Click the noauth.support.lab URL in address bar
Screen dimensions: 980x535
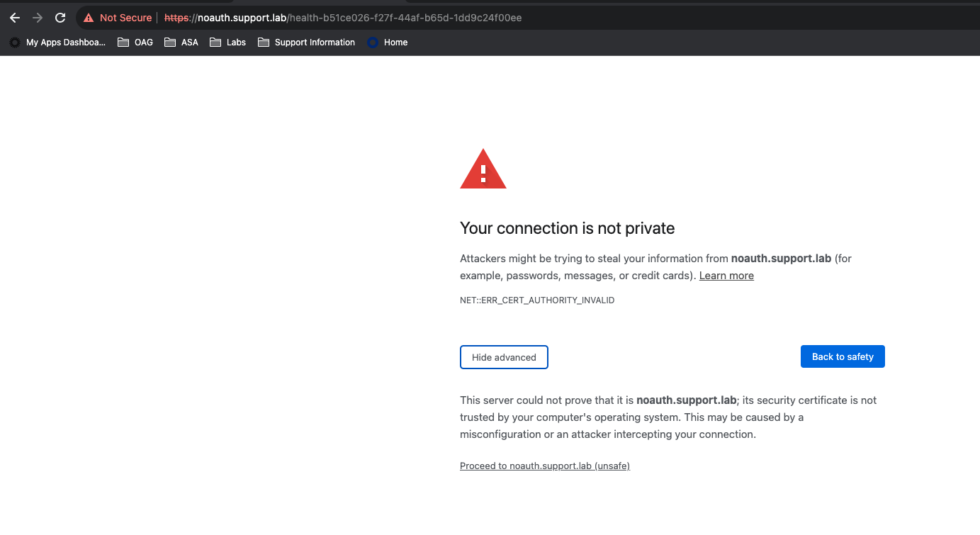pyautogui.click(x=343, y=18)
